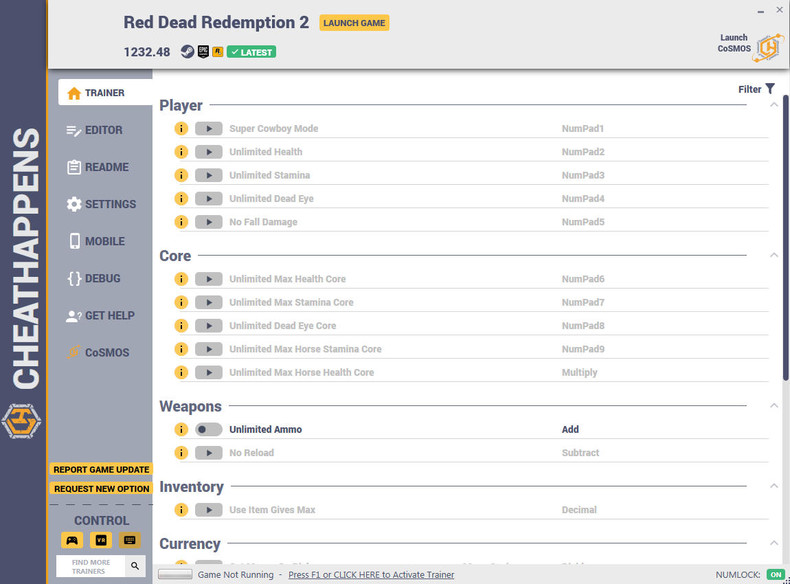790x584 pixels.
Task: Show info for Unlimited Max Stamina Core
Action: [x=181, y=302]
